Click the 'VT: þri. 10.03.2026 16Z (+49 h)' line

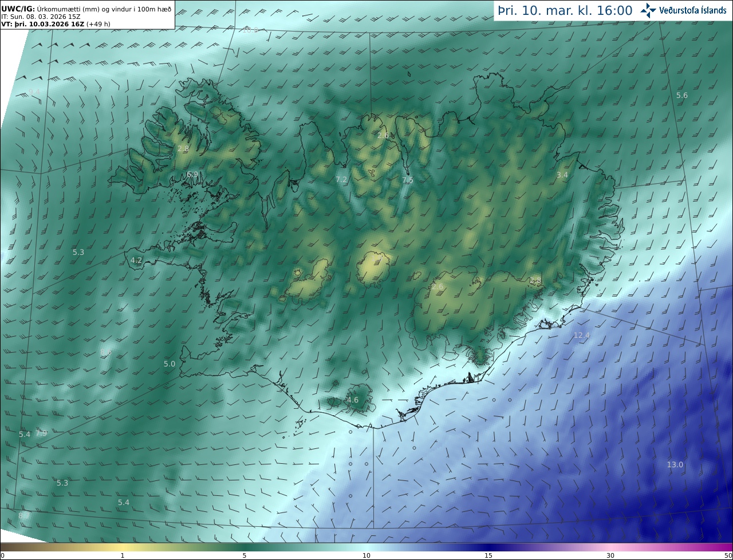pyautogui.click(x=56, y=24)
